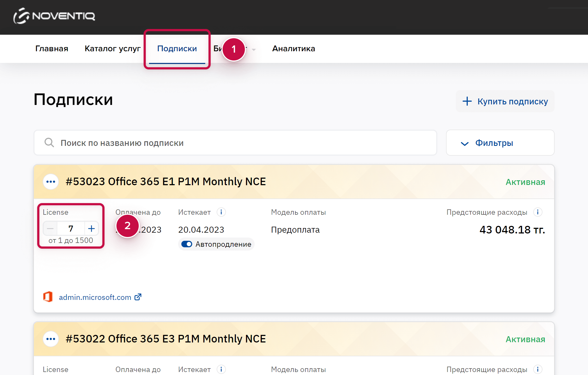Click the external link icon after admin.microsoft.com
588x375 pixels.
138,297
